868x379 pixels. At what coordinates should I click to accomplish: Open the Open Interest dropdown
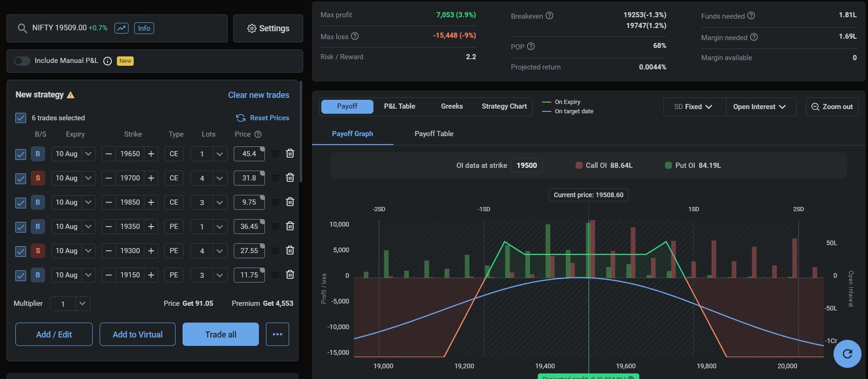pos(761,107)
